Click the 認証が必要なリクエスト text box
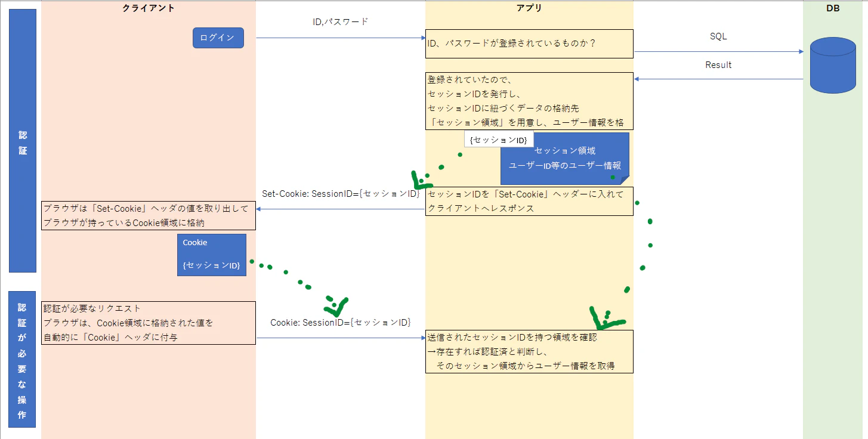This screenshot has width=868, height=439. [149, 323]
